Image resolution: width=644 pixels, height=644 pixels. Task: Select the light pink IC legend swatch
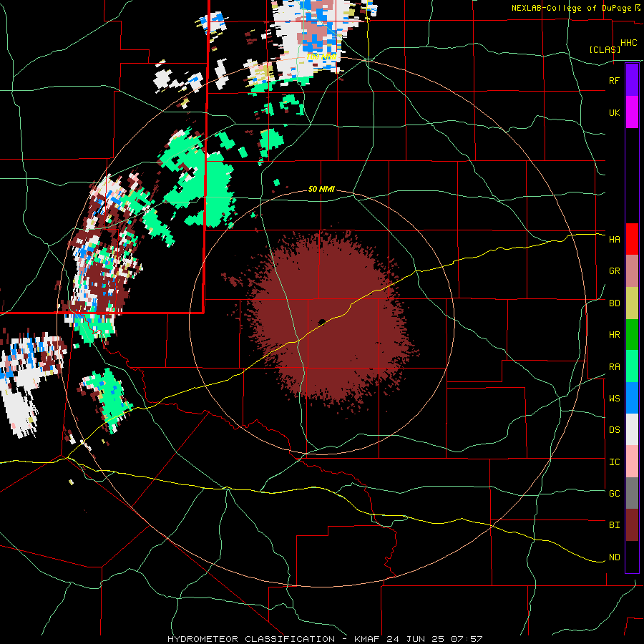[x=632, y=462]
